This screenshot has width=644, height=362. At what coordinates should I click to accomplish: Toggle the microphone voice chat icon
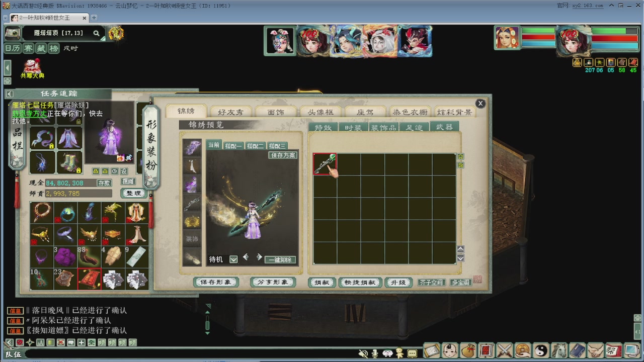pos(375,353)
